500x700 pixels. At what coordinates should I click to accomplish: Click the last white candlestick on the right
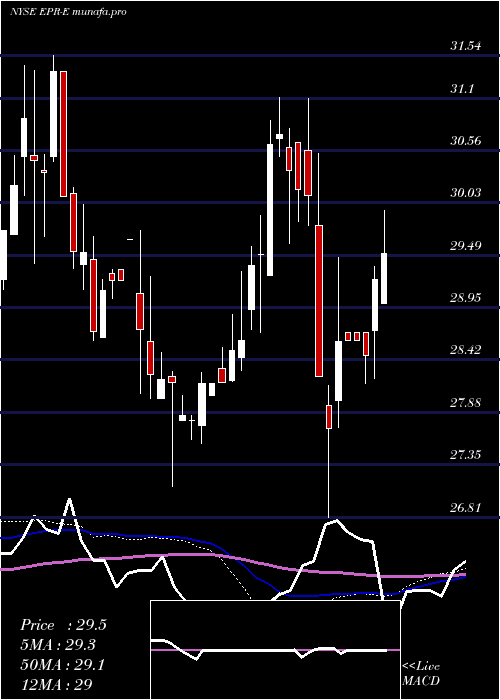(x=384, y=279)
